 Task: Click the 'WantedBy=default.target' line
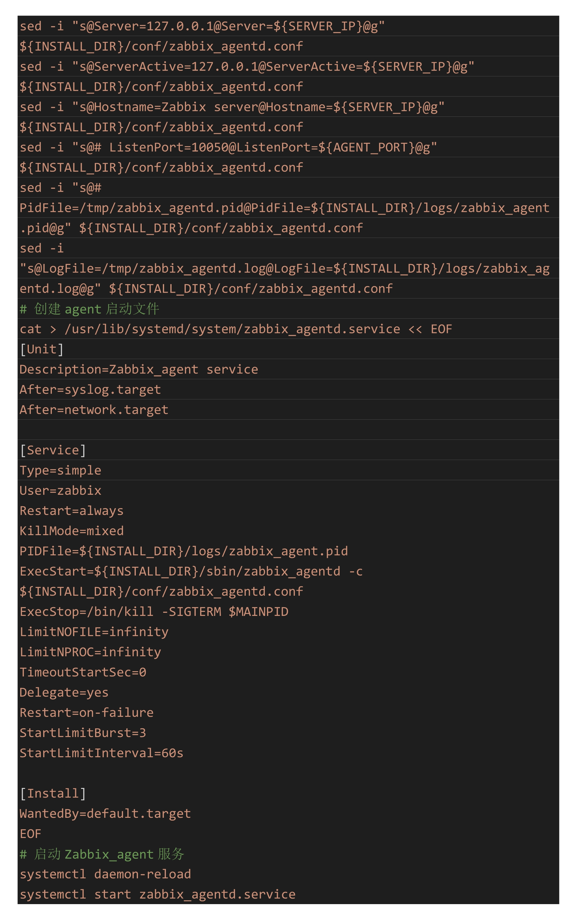[105, 813]
